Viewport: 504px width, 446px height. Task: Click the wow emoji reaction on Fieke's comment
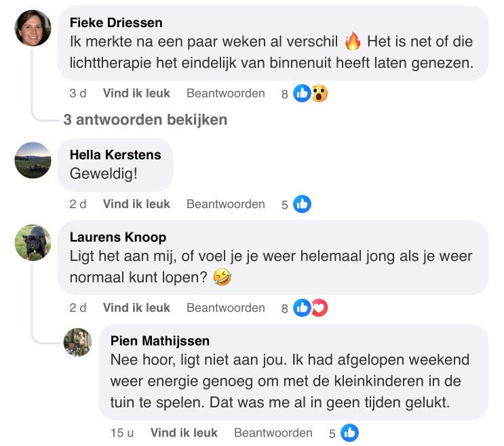coord(319,94)
